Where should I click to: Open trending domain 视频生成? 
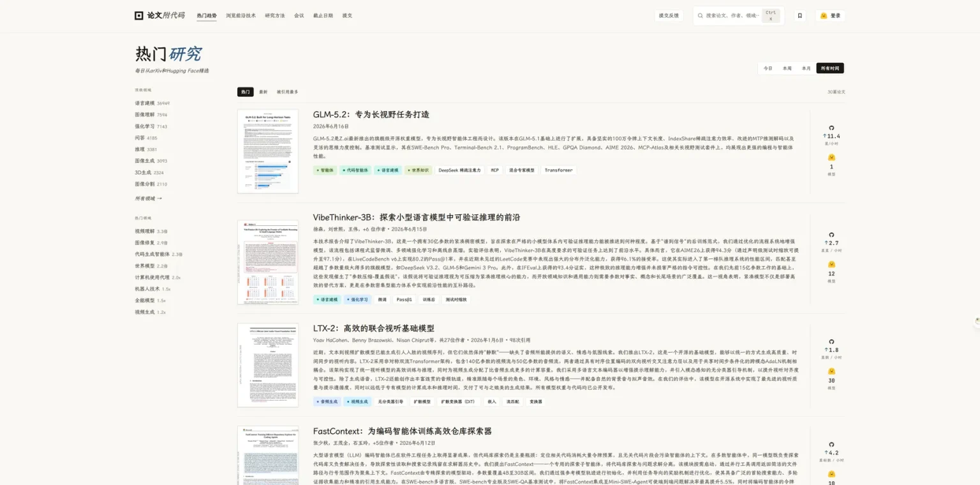(150, 312)
